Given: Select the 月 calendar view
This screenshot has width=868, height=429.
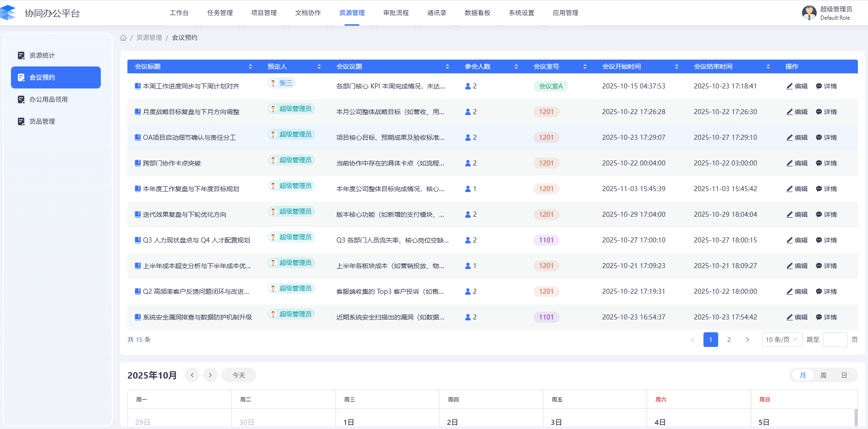Looking at the screenshot, I should click(802, 375).
